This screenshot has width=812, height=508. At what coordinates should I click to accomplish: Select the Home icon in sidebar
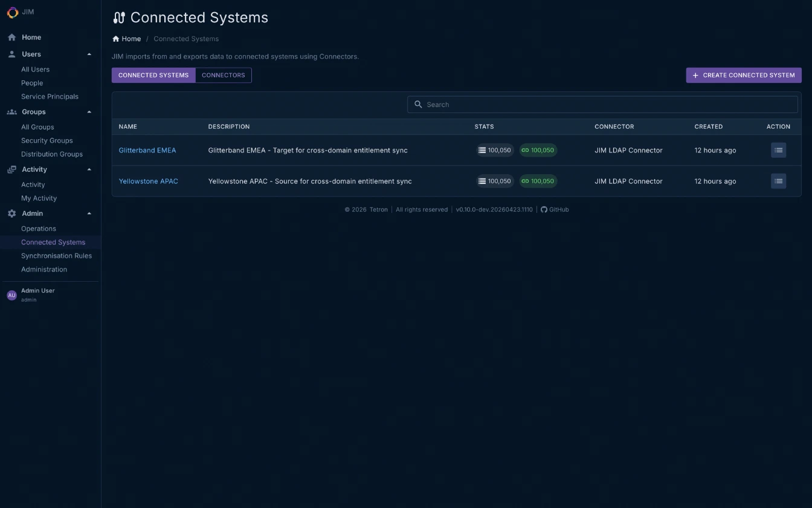coord(11,37)
